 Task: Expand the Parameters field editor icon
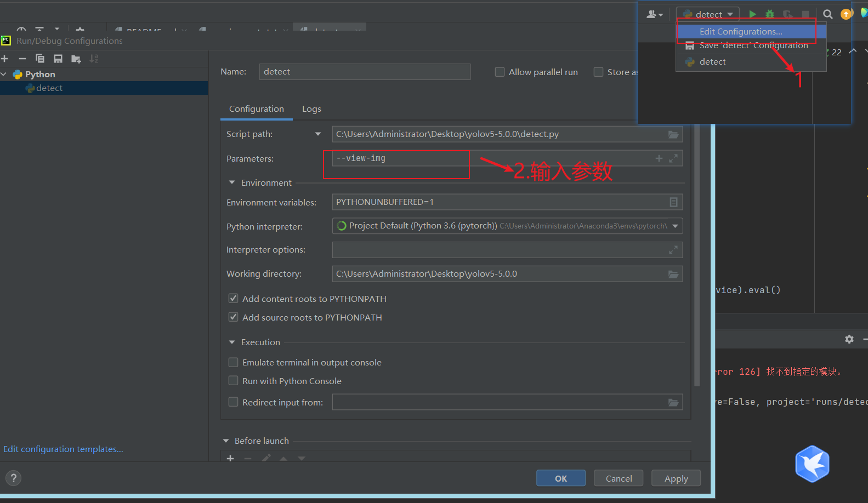[x=673, y=158]
